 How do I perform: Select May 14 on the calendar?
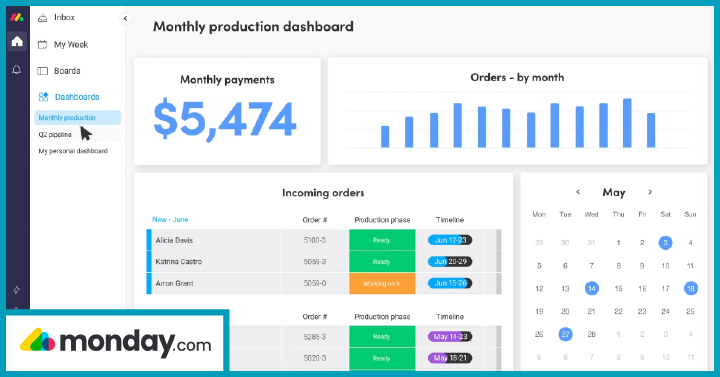[591, 288]
